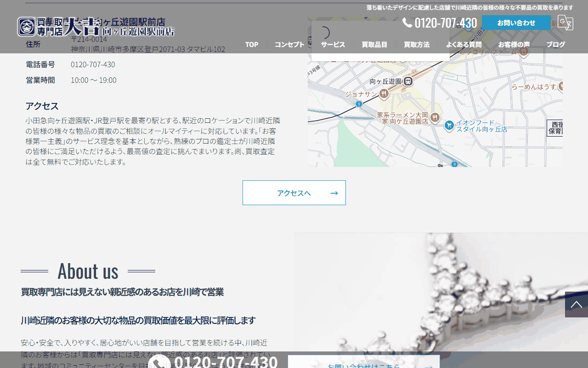Click the loading spinner above the map
Image resolution: width=588 pixels, height=368 pixels.
pos(324,33)
